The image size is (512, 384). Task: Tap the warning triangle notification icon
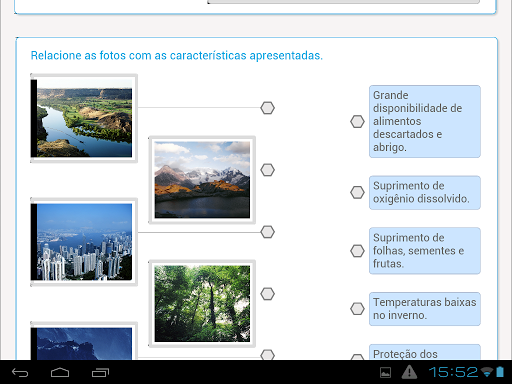point(409,372)
